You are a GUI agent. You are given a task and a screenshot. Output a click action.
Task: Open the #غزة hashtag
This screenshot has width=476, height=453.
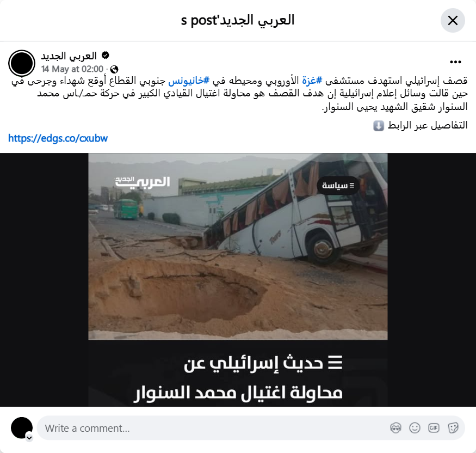coord(312,81)
